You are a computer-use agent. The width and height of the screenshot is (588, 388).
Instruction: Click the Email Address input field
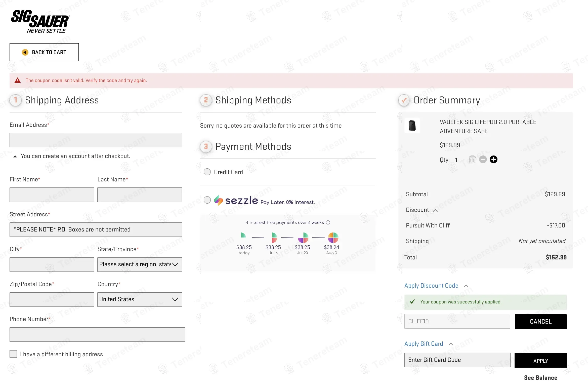point(96,140)
